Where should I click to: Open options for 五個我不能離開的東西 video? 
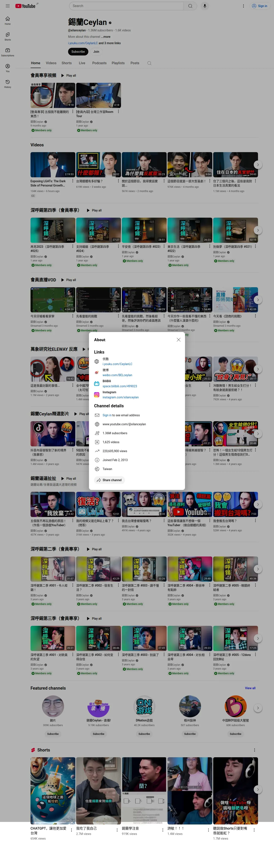coord(73,112)
